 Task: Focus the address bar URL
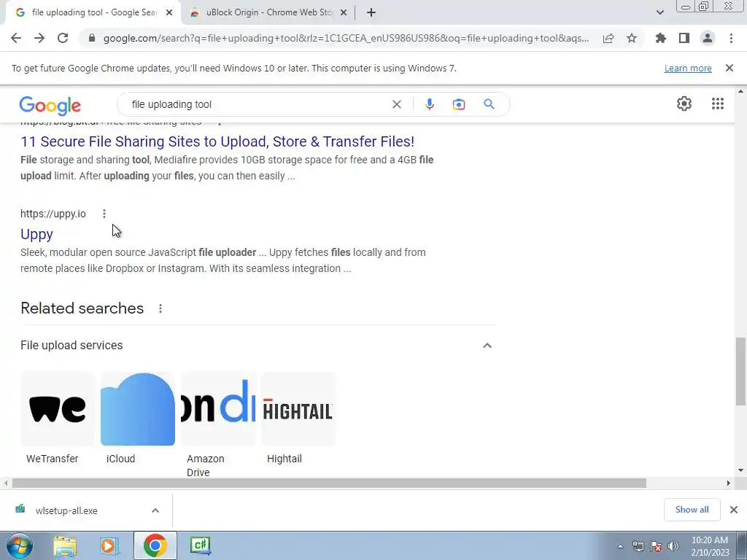coord(347,38)
